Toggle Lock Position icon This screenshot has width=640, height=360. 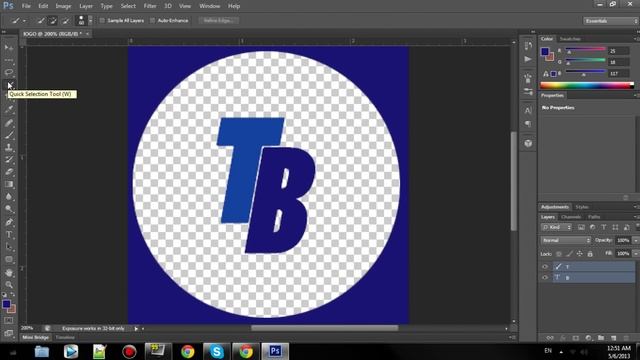[580, 254]
